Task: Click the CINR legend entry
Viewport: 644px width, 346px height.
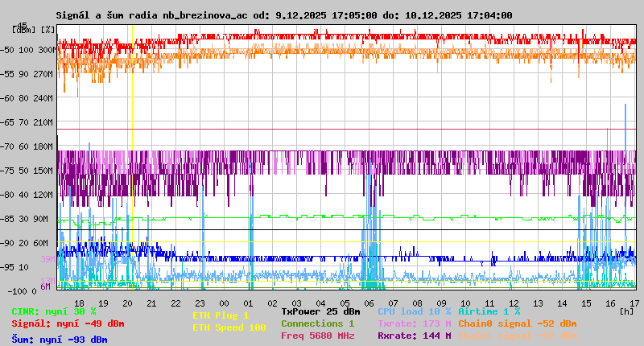Action: click(53, 311)
